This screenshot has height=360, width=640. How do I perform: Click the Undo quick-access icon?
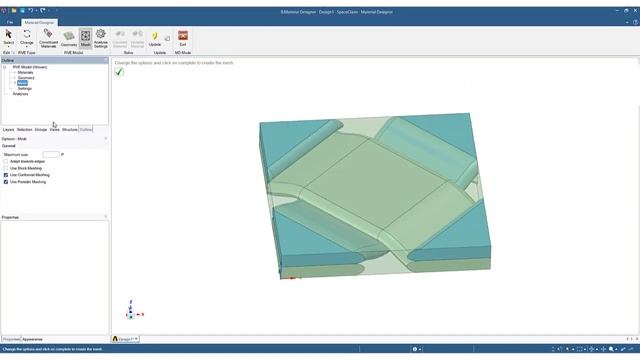click(x=31, y=11)
